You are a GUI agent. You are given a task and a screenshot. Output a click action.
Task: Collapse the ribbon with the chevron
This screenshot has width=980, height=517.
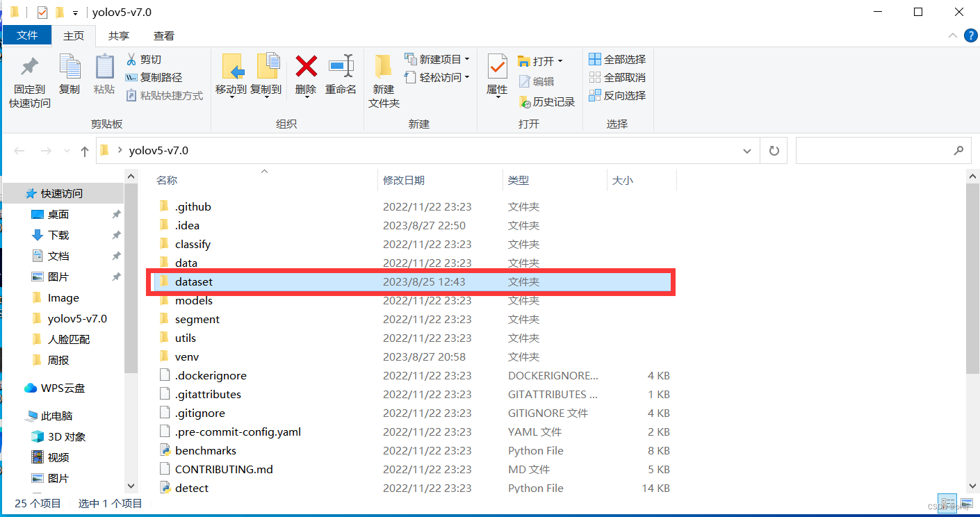pyautogui.click(x=952, y=36)
